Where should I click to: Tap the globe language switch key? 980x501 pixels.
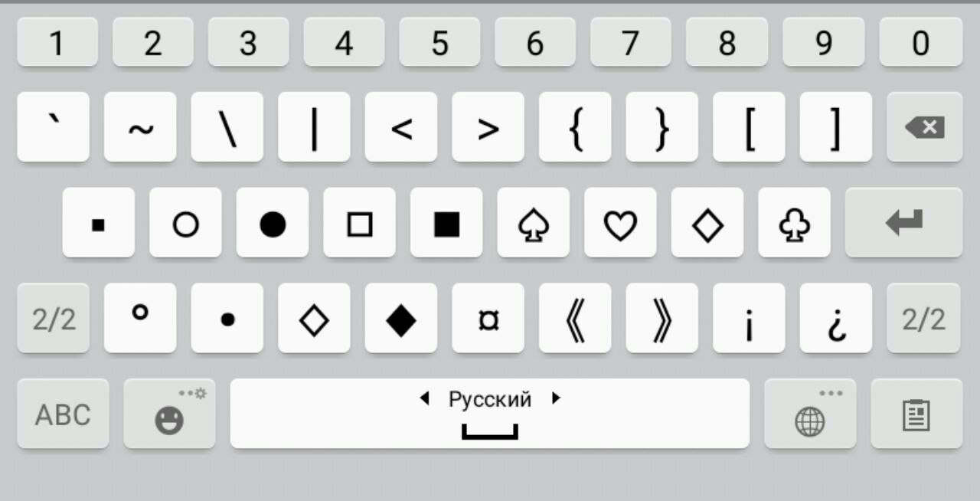810,414
